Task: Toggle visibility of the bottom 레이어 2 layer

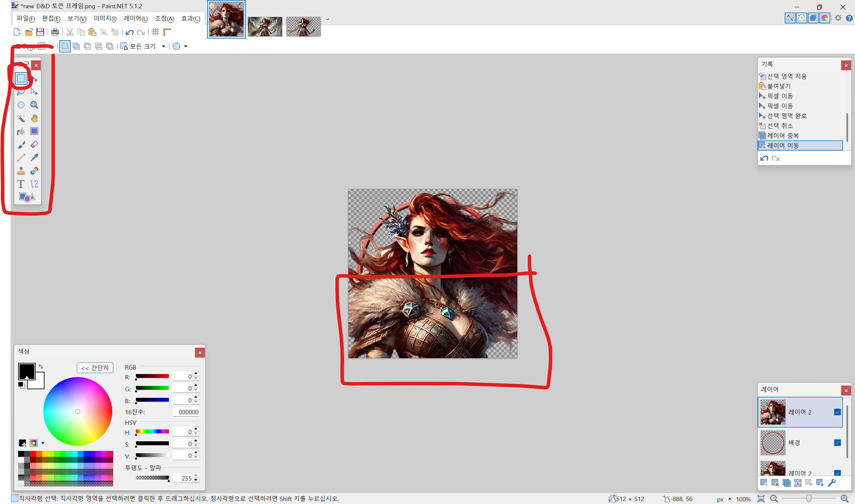Action: [x=837, y=473]
